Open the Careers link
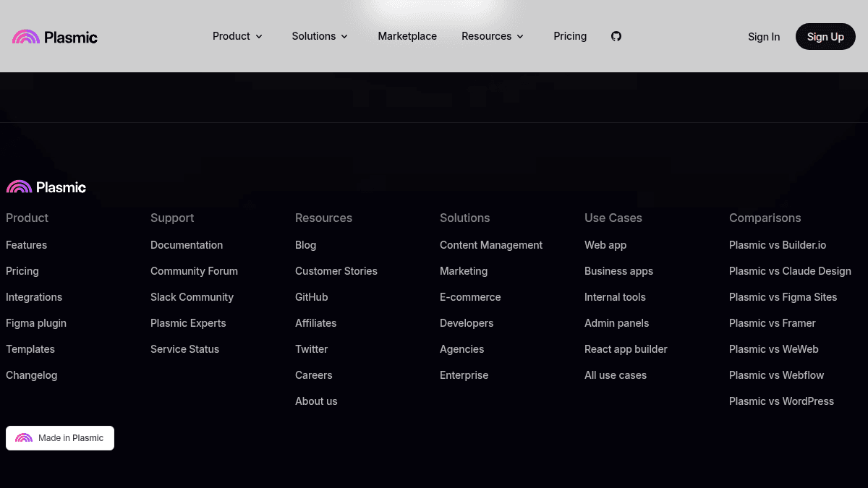Image resolution: width=868 pixels, height=488 pixels. coord(314,375)
